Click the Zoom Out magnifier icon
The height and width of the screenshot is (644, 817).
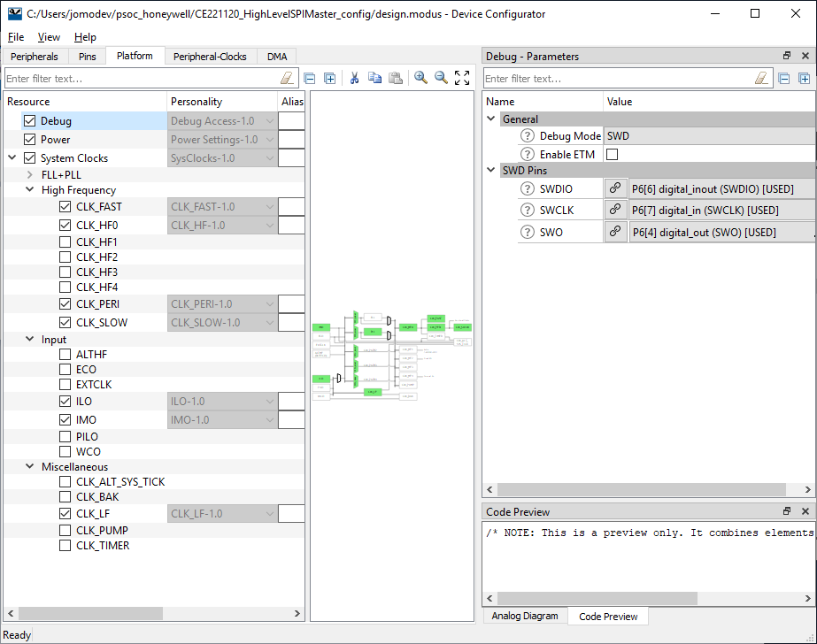[x=441, y=78]
